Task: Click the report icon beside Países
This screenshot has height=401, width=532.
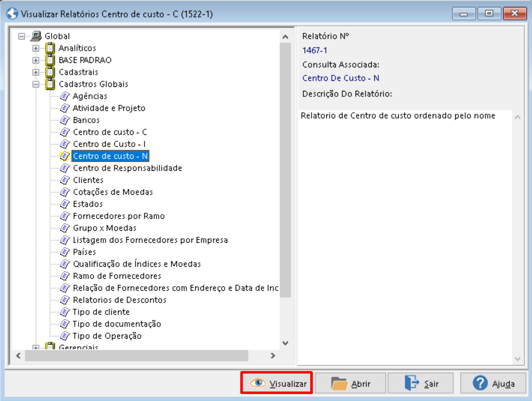Action: [x=65, y=252]
